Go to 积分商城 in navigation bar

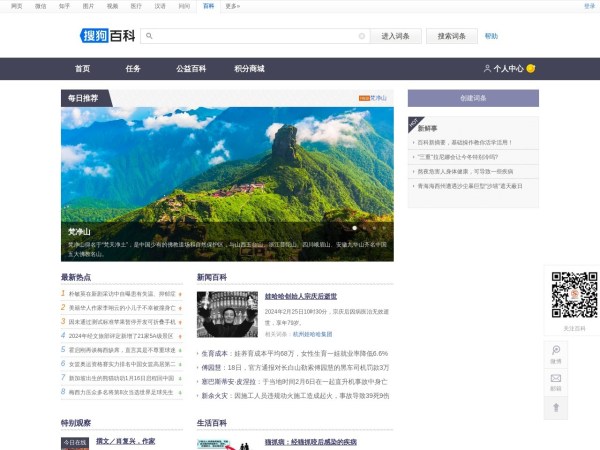tap(249, 69)
